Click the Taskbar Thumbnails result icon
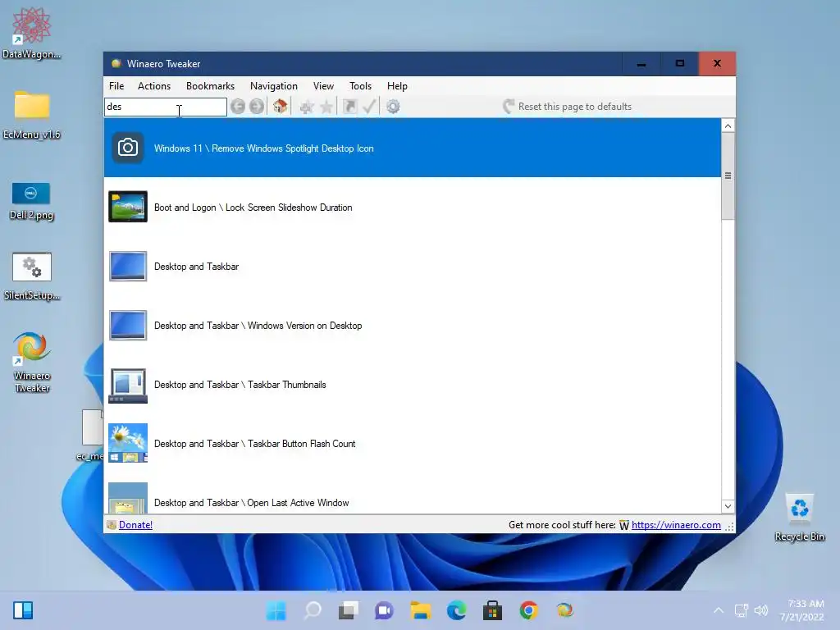This screenshot has width=840, height=630. click(x=127, y=386)
